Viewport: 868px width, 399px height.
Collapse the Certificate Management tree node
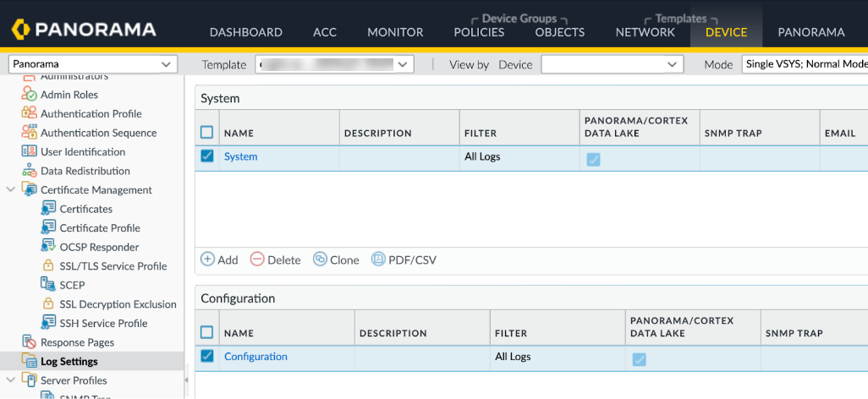click(11, 190)
